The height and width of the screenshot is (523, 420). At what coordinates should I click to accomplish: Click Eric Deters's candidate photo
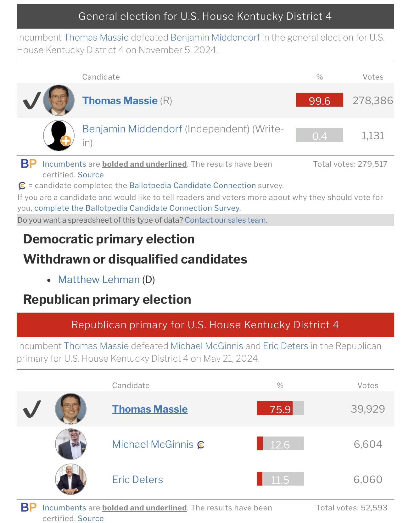coord(71,479)
